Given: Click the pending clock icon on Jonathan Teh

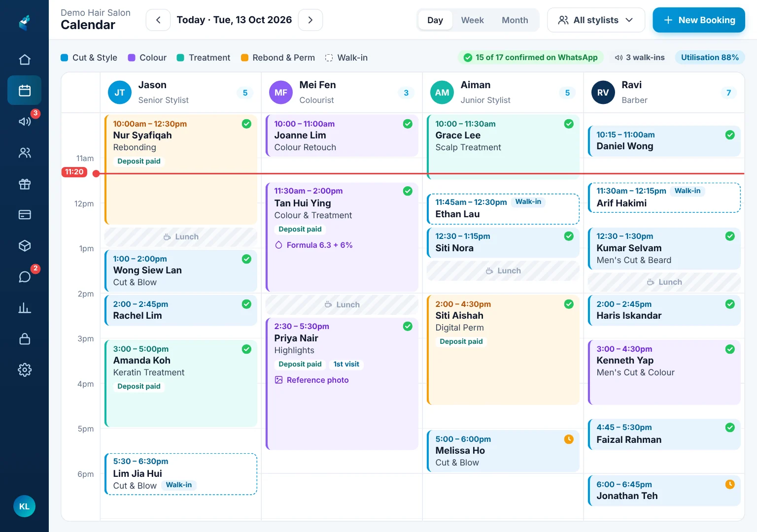Looking at the screenshot, I should 730,484.
